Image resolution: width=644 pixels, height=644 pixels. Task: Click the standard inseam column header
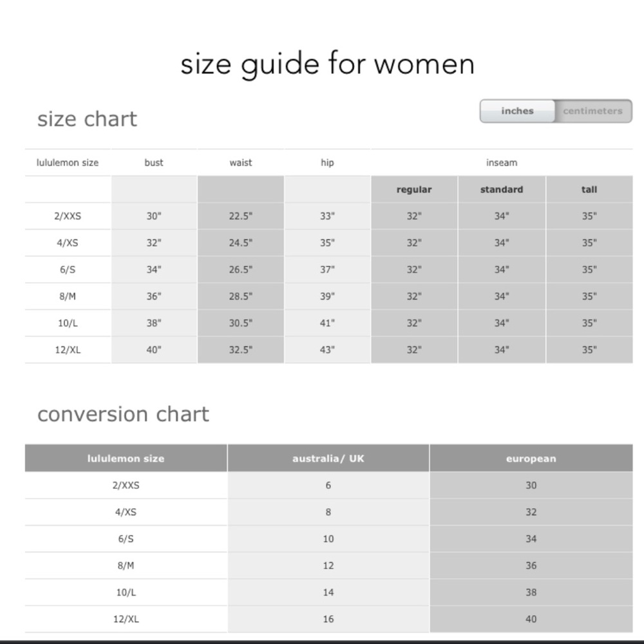(502, 189)
